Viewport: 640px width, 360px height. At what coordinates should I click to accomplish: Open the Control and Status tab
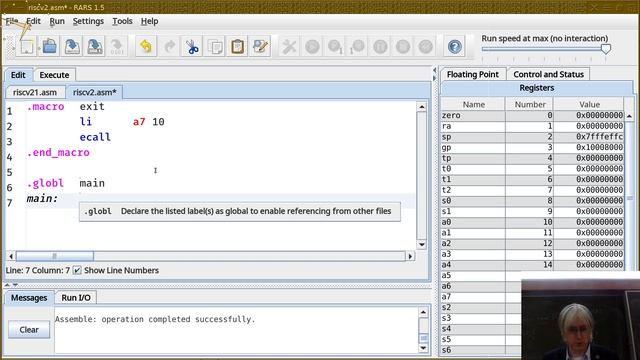(x=548, y=74)
